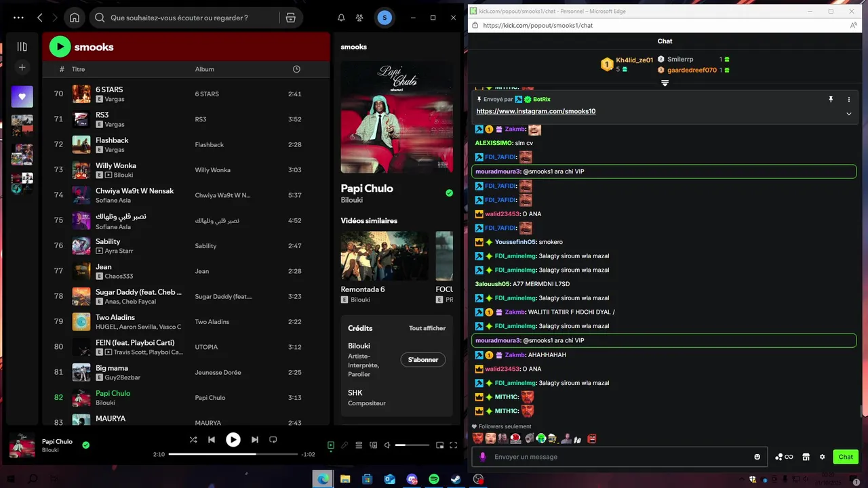The height and width of the screenshot is (488, 868).
Task: Open the Kh4lid_ze01 top gifter entry
Action: (627, 64)
